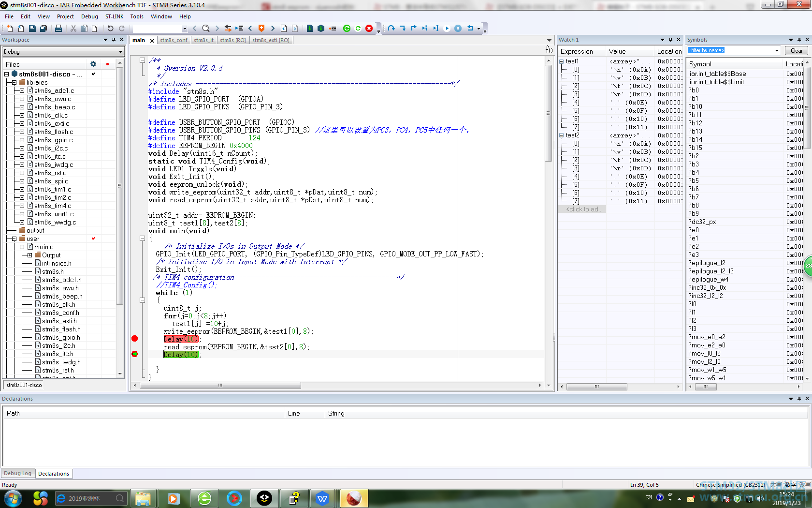Open the toolbar search combo dropdown
The image size is (812, 508).
[x=184, y=29]
